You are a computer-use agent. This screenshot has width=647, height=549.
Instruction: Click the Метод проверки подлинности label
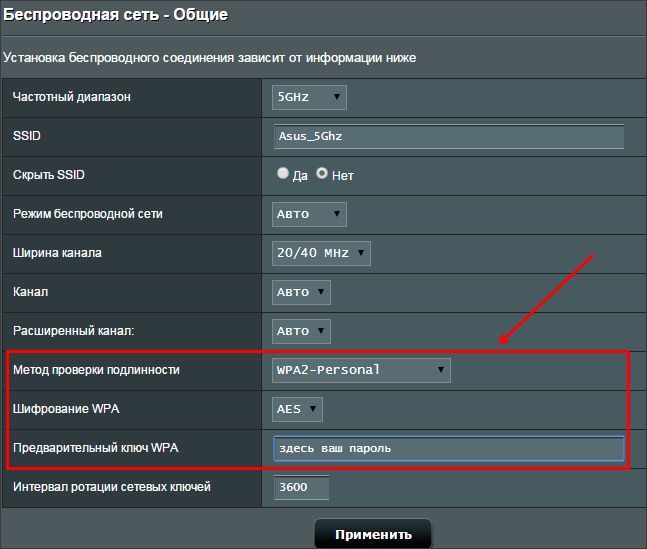coord(96,370)
